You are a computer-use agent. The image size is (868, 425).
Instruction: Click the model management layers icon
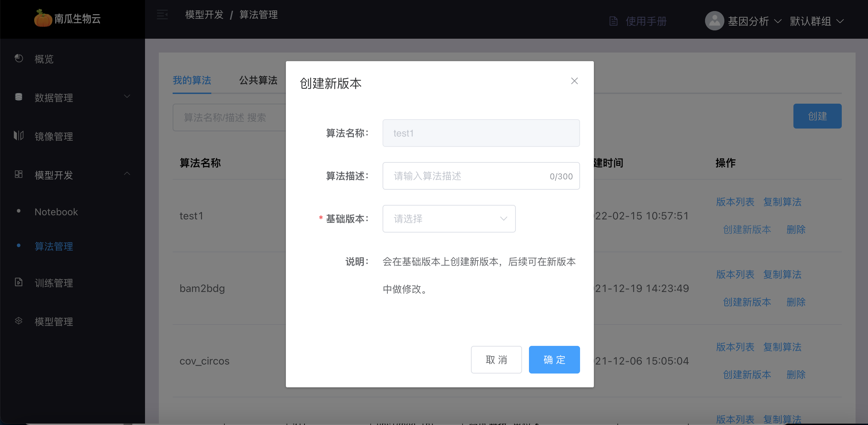(19, 321)
